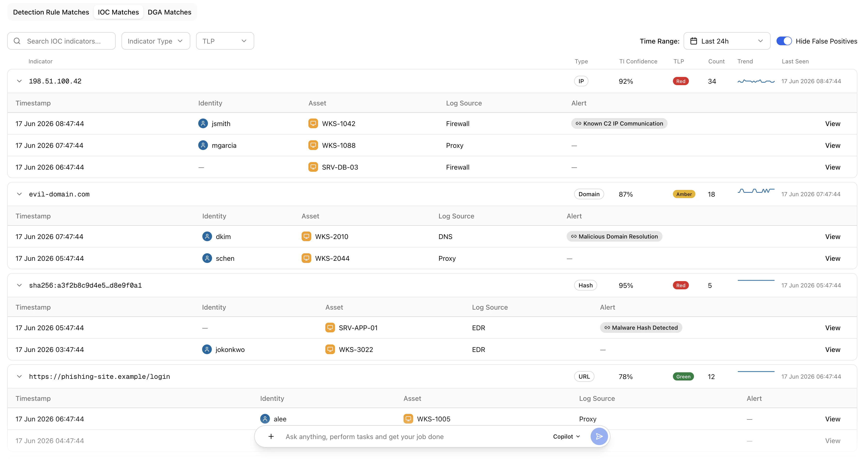Click jokonkwo's user avatar icon
Viewport: 868px width, 463px height.
(x=207, y=350)
